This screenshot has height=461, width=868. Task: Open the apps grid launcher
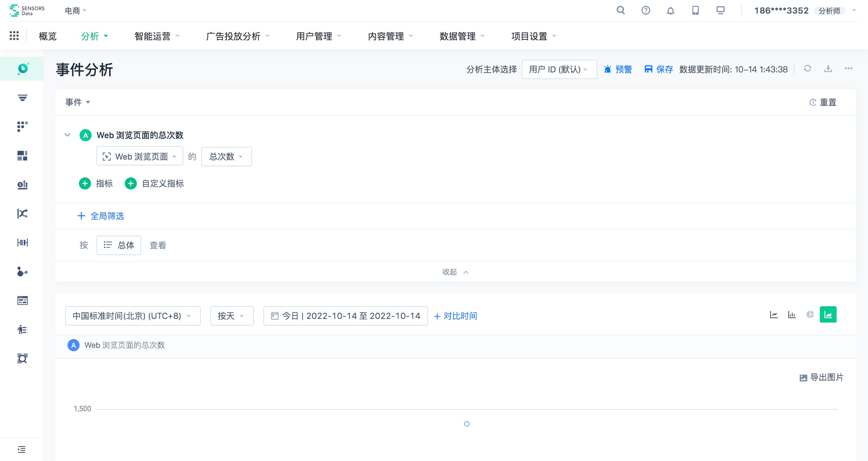[14, 36]
